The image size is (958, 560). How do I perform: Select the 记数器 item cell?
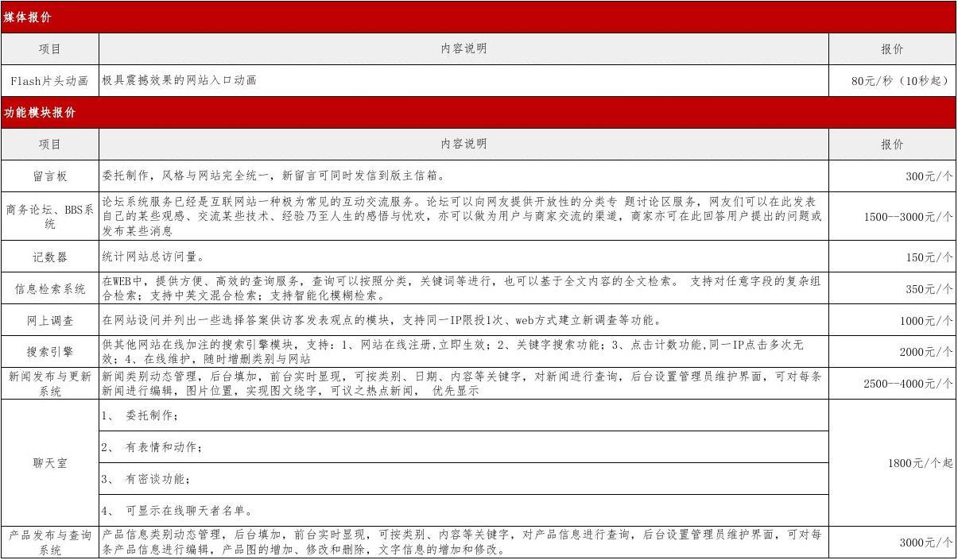pyautogui.click(x=50, y=257)
